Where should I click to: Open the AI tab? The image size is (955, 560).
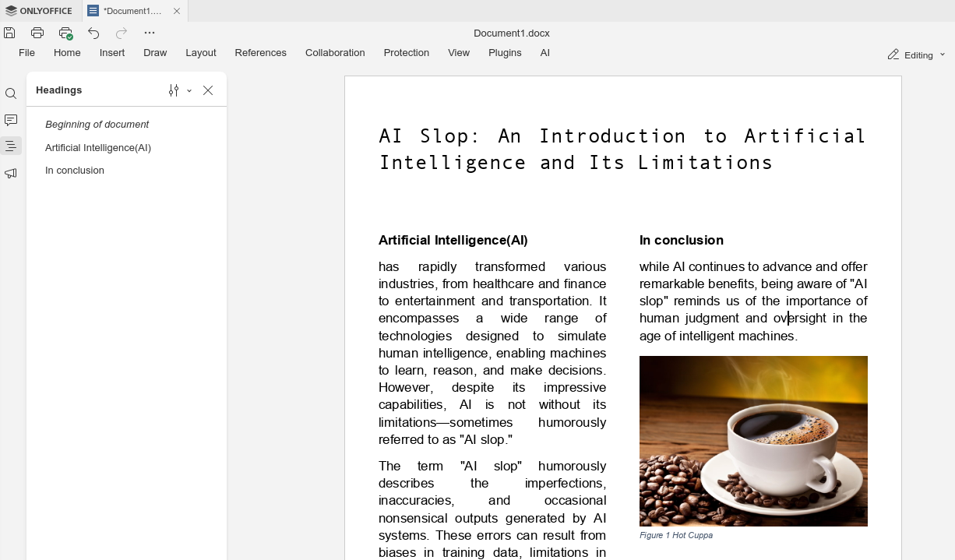(x=545, y=53)
